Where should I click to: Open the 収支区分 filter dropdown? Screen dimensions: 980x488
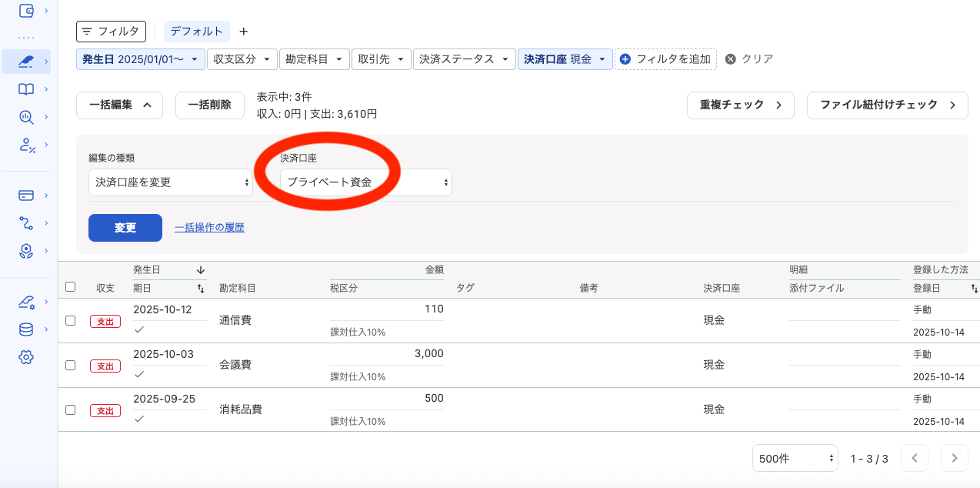pyautogui.click(x=242, y=58)
